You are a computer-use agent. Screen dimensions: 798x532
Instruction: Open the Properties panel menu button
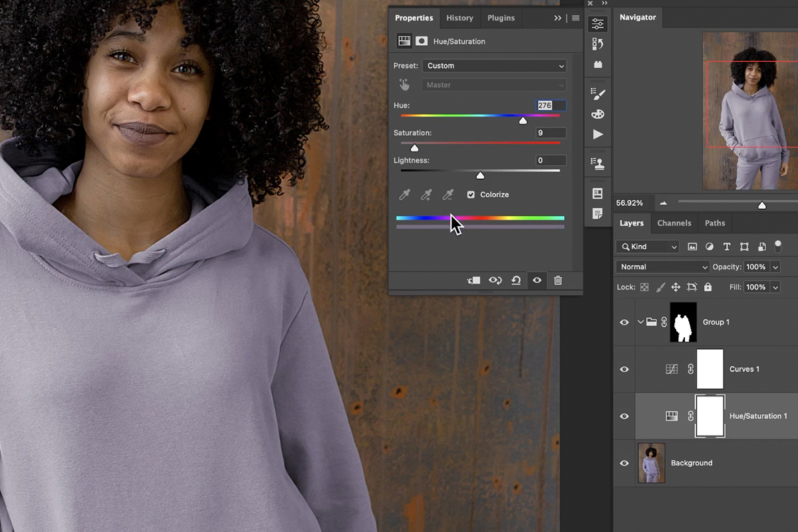575,18
